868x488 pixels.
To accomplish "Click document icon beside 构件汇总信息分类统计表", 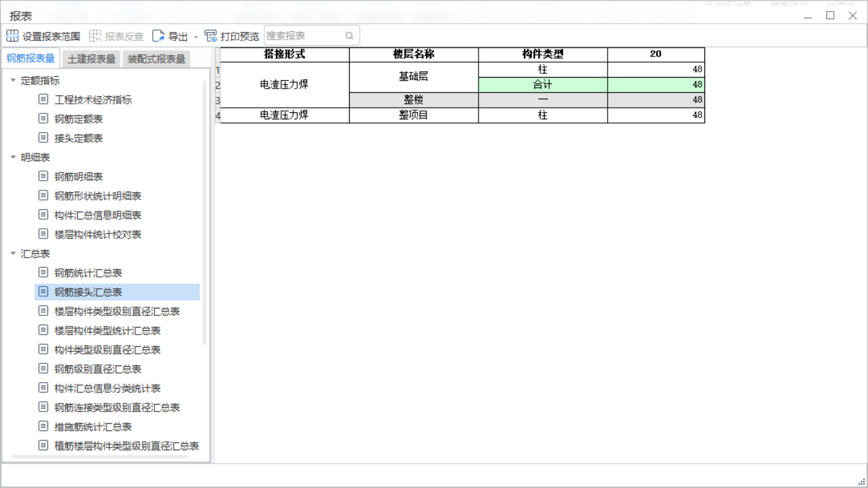I will [x=44, y=388].
